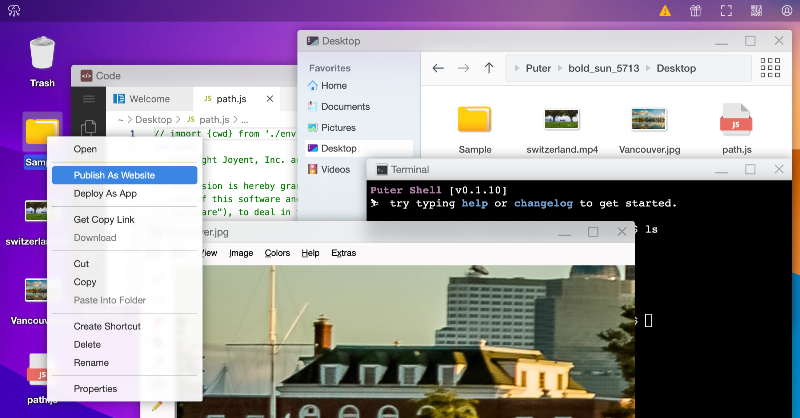Open Colors menu in image viewer
This screenshot has width=800, height=418.
coord(277,253)
